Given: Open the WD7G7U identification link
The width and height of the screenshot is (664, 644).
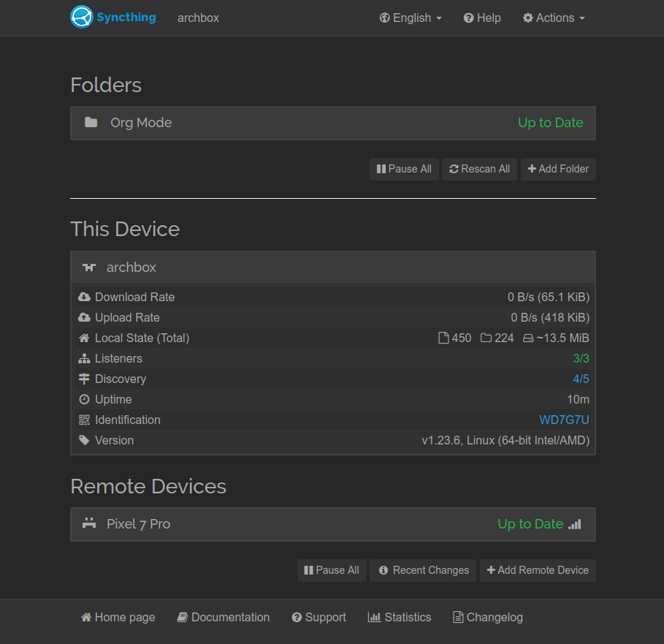Looking at the screenshot, I should coord(564,420).
